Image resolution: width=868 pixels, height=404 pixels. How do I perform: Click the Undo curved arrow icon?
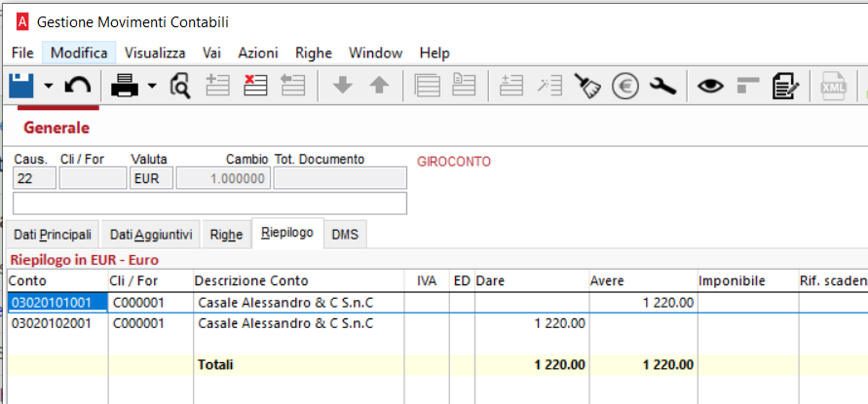click(x=78, y=86)
